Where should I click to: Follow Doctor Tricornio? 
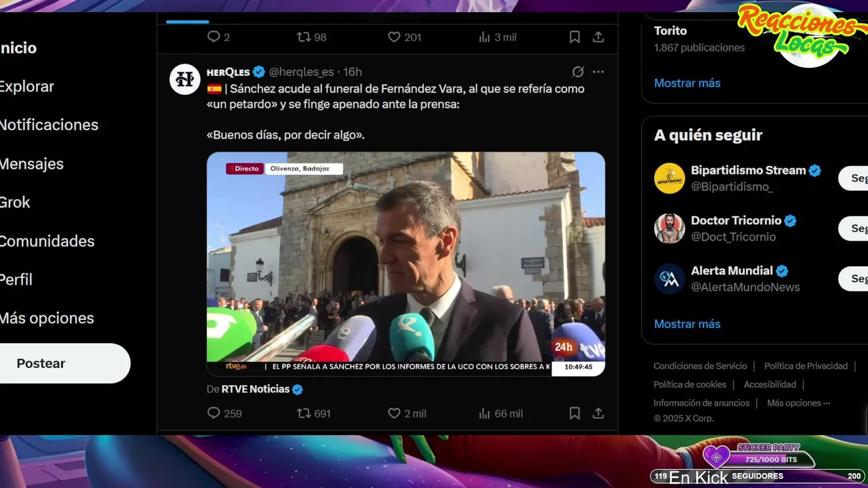854,228
